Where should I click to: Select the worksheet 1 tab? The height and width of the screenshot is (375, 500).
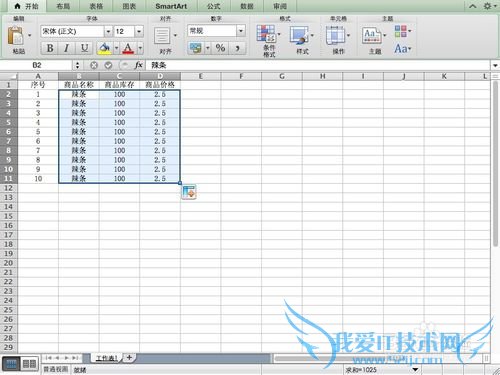coord(106,358)
